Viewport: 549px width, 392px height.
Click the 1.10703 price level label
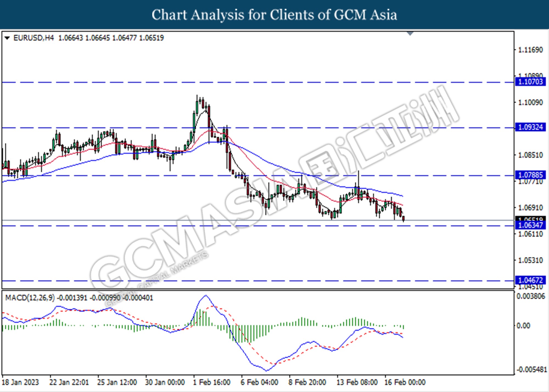click(x=530, y=82)
